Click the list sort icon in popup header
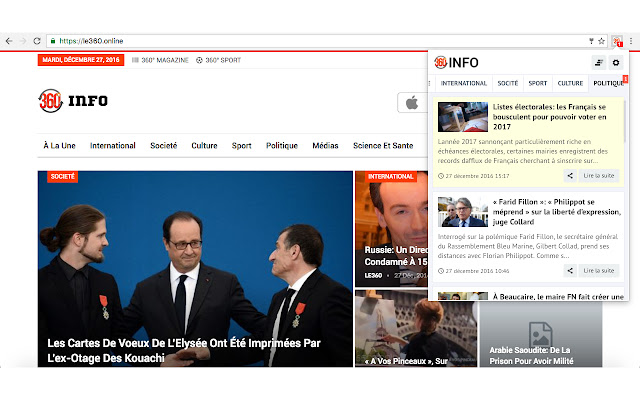The height and width of the screenshot is (400, 640). pyautogui.click(x=599, y=62)
